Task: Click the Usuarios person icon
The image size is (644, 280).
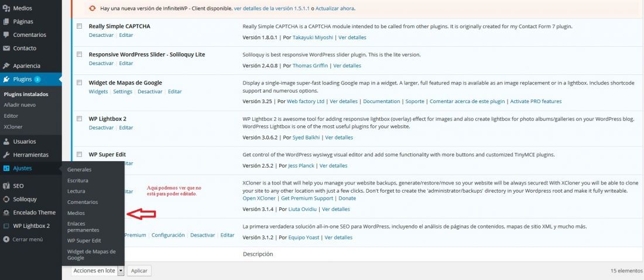Action: pos(6,141)
